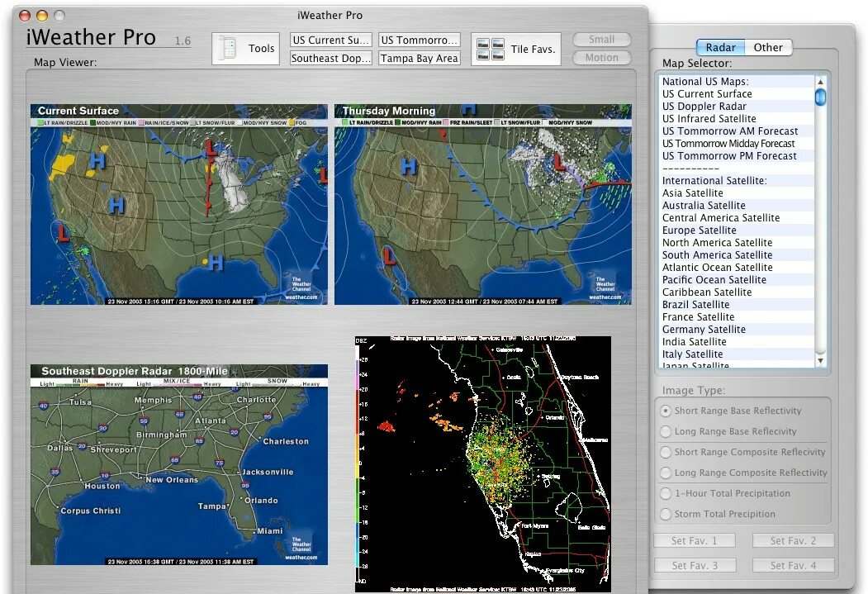Click the International Satellite heading row
This screenshot has width=868, height=594.
click(x=736, y=180)
